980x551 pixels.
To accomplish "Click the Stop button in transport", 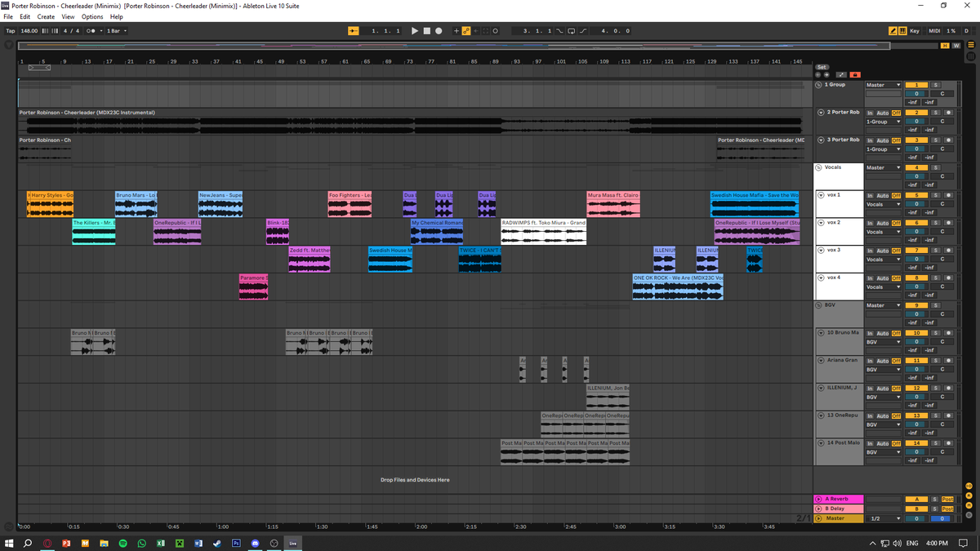I will (x=426, y=31).
